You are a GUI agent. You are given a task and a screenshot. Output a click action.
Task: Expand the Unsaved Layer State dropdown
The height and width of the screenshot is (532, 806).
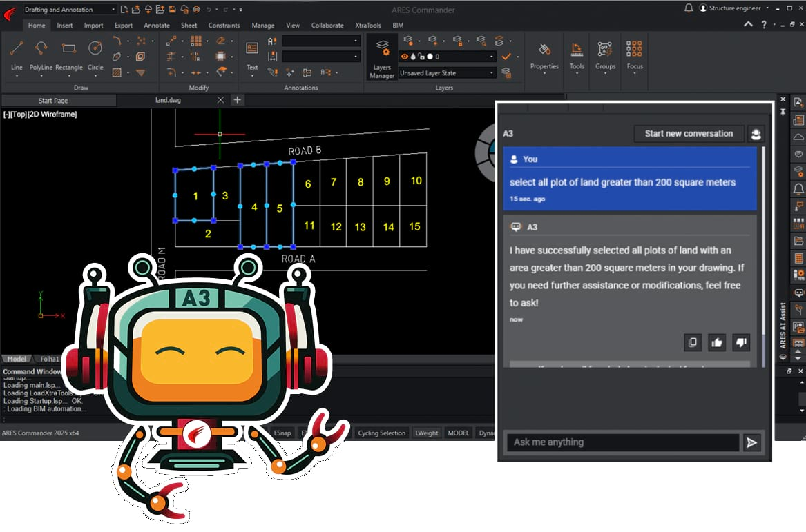click(x=447, y=73)
